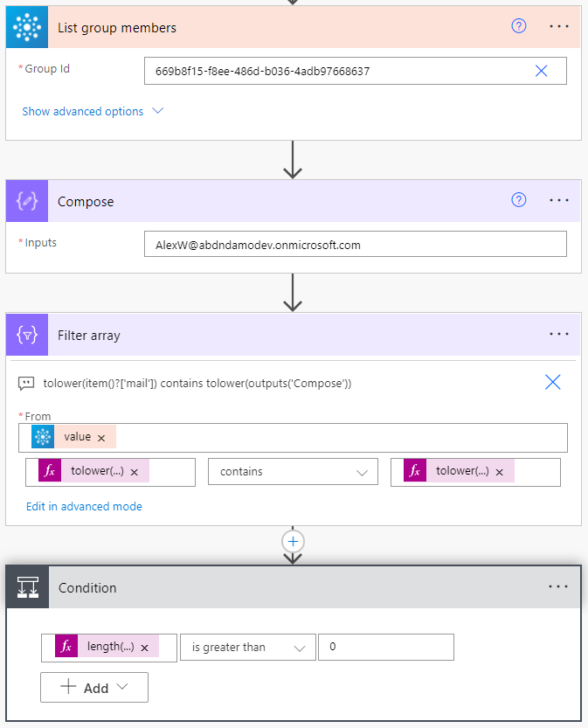
Task: Click the List group members connector icon
Action: coord(26,26)
